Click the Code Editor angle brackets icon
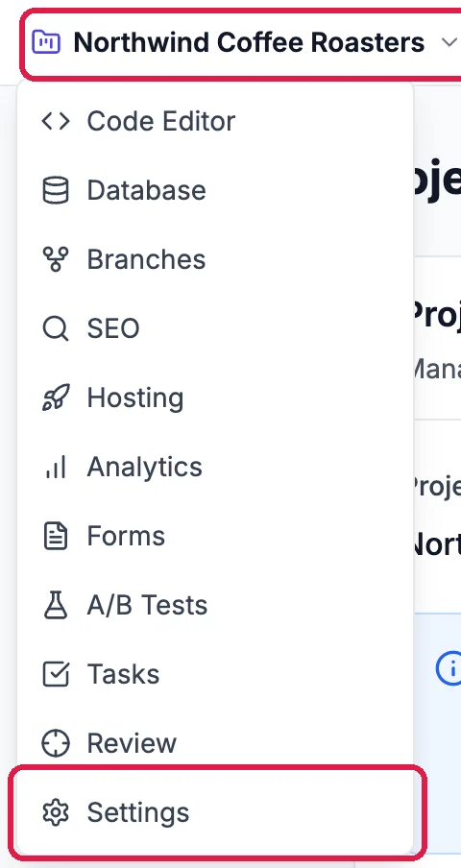 pyautogui.click(x=56, y=121)
